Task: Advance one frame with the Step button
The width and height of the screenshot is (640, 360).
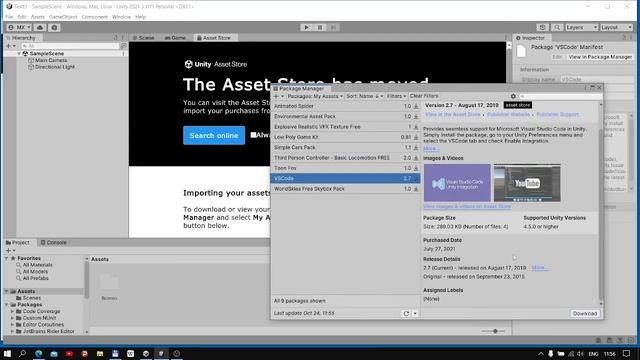Action: [x=333, y=27]
